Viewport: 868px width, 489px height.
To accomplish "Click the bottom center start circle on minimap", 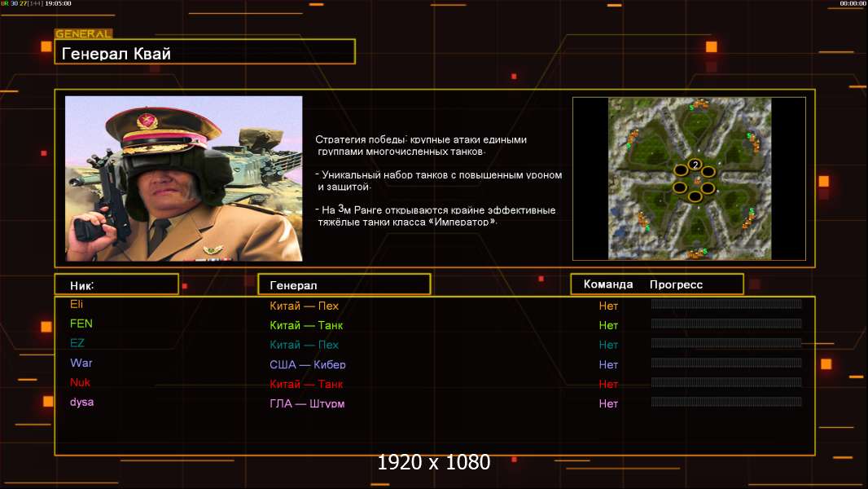I will [695, 196].
